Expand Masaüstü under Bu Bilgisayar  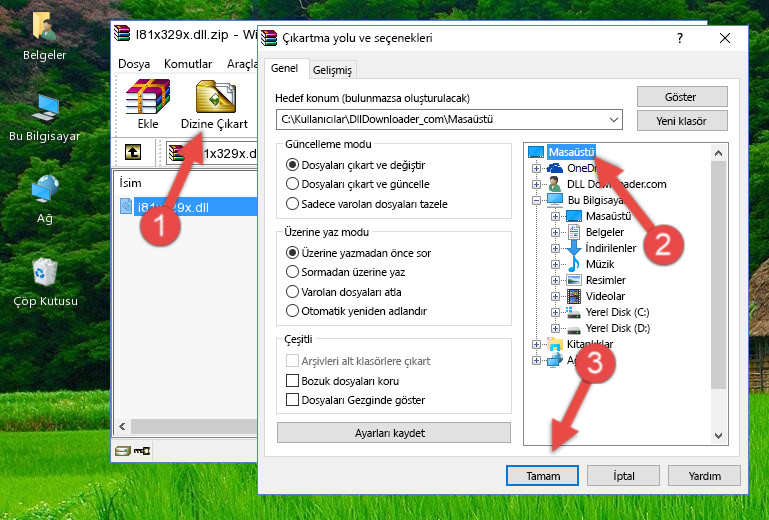click(x=555, y=216)
